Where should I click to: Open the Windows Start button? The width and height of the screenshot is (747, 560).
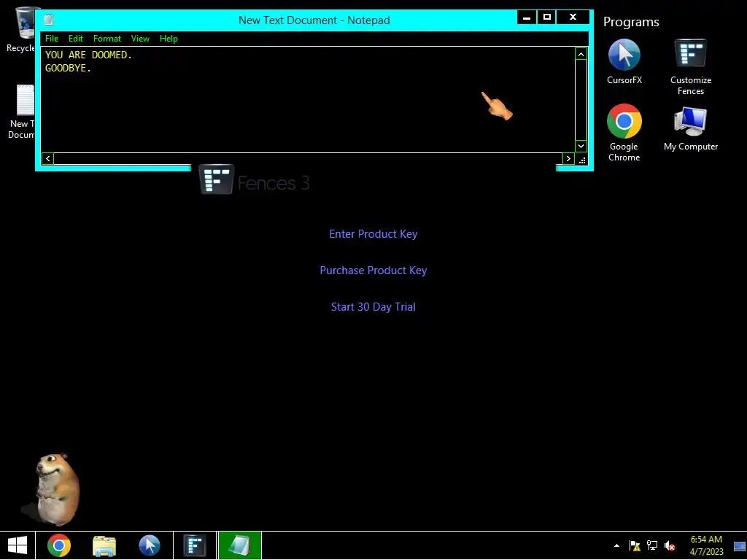click(18, 545)
